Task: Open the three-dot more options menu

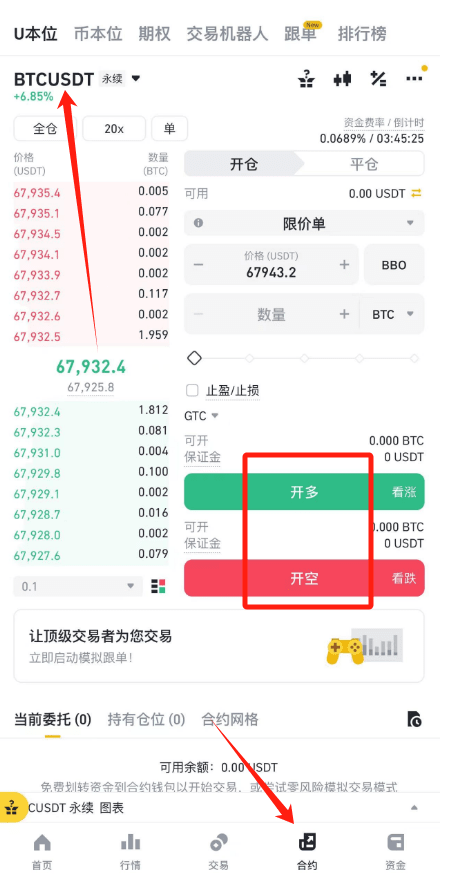Action: click(x=414, y=79)
